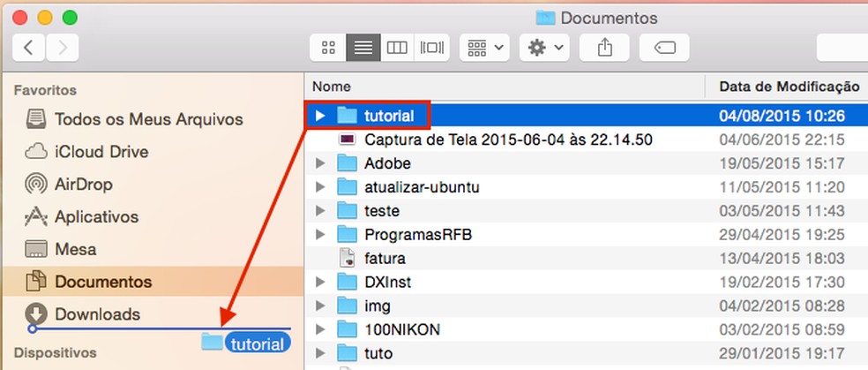Viewport: 868px width, 370px height.
Task: Switch to icon view in toolbar
Action: 328,47
